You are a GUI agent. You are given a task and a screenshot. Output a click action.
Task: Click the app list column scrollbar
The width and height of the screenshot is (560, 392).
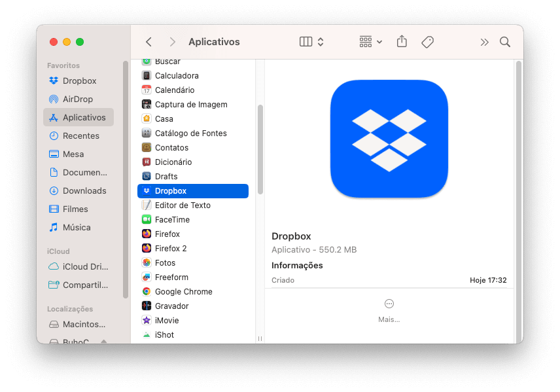(x=260, y=149)
